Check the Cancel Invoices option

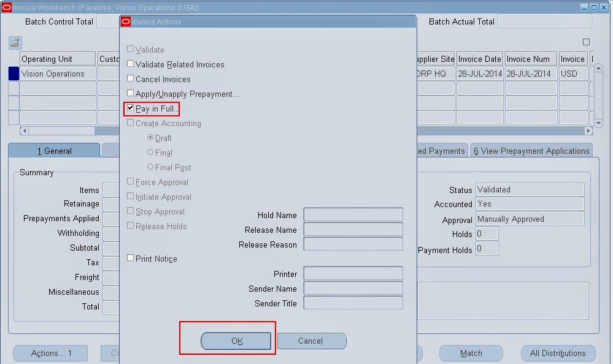click(129, 79)
